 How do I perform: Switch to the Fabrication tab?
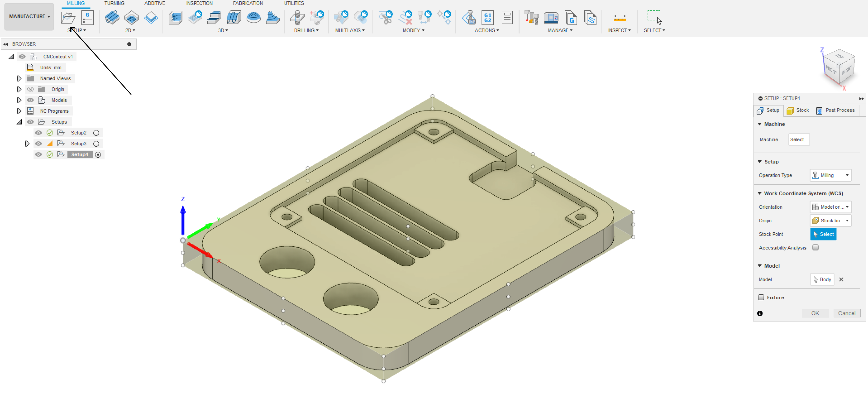coord(248,3)
